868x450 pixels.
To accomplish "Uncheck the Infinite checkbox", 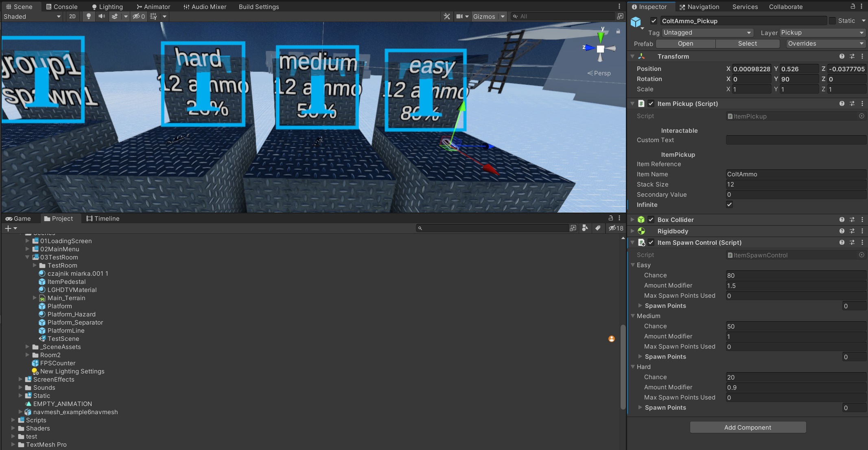I will 729,204.
